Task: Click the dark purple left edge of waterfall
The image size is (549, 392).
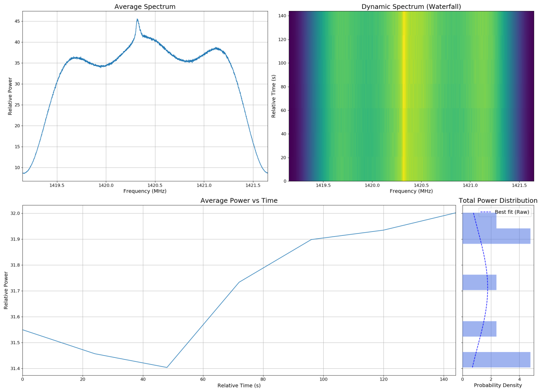Action: pos(294,97)
